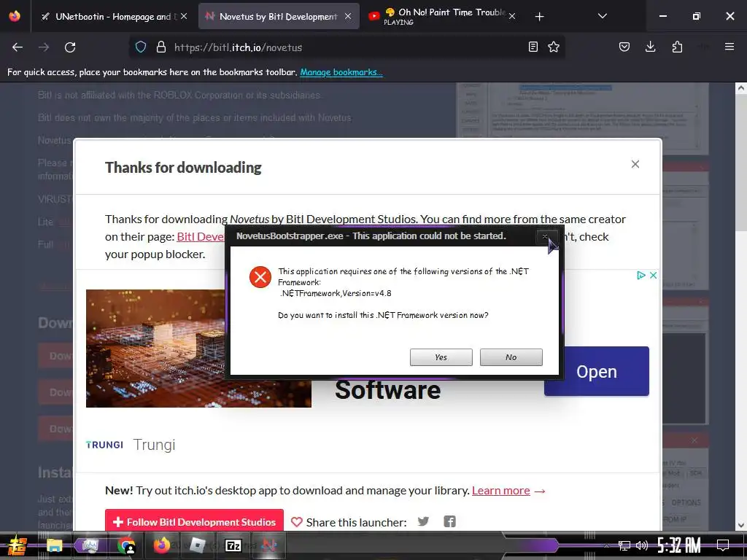Open Roblox from the taskbar

tap(197, 545)
